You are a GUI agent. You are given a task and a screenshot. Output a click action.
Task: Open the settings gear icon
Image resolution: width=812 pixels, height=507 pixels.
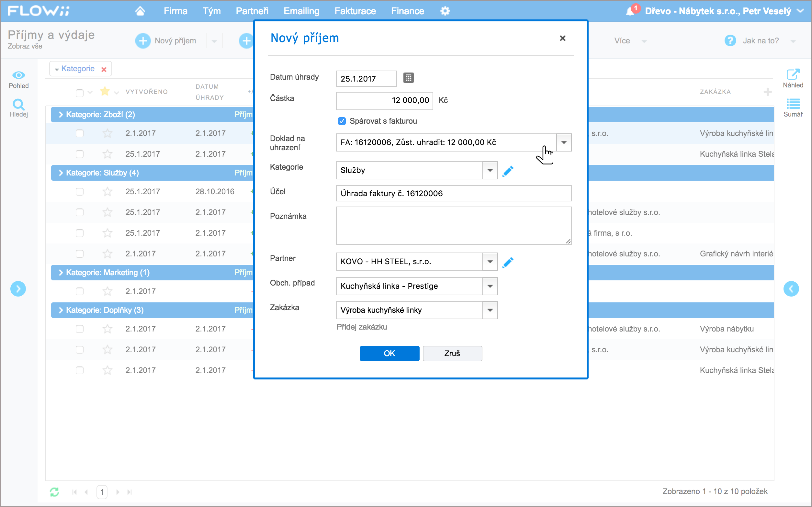click(x=445, y=11)
